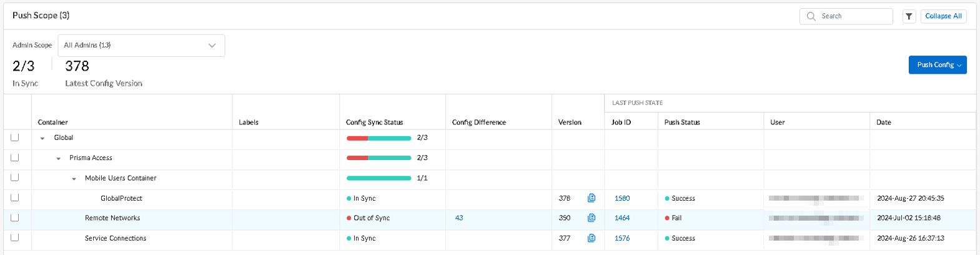Open job ID 1580 link
Screen dimensions: 980x255
(622, 198)
